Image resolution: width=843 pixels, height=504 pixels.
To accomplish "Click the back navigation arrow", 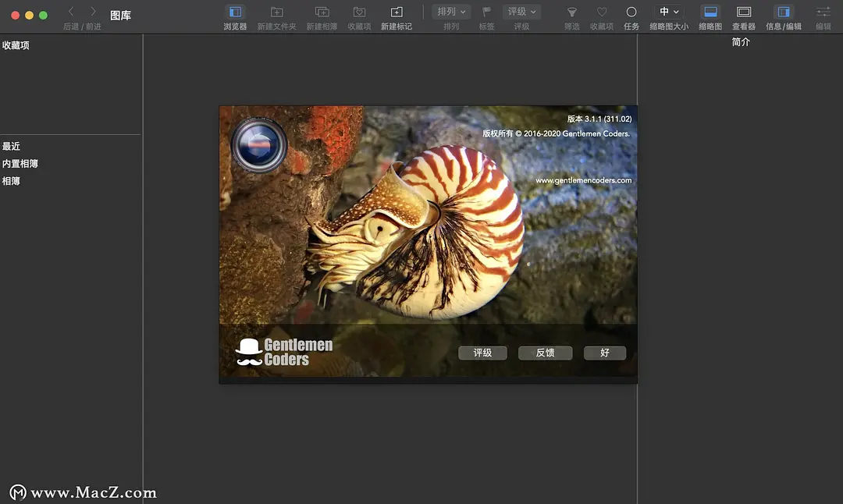I will pos(72,12).
